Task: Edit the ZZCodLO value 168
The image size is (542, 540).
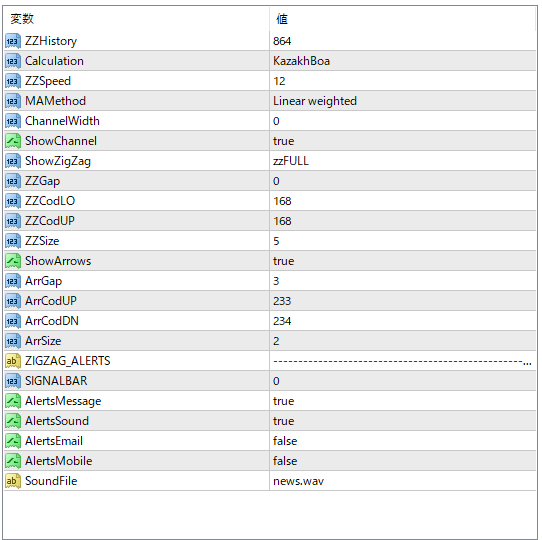Action: coord(403,201)
